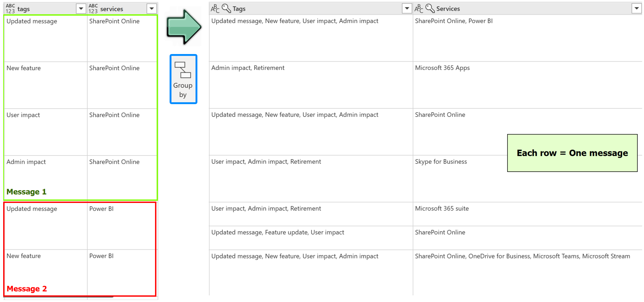Select the lowercase tags column header name

point(24,9)
